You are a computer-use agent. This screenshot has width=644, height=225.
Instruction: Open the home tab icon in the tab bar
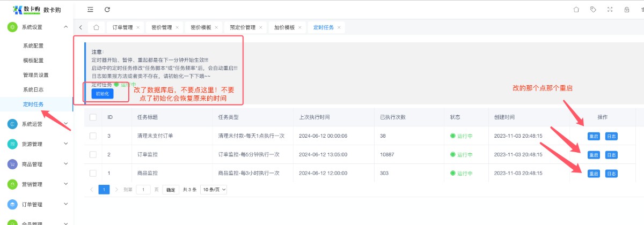pyautogui.click(x=96, y=27)
